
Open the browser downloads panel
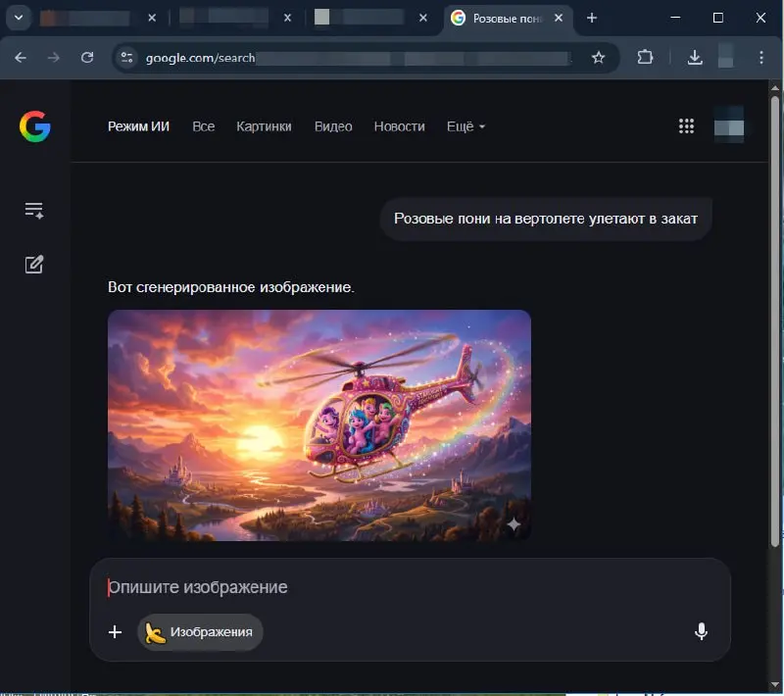[x=695, y=58]
